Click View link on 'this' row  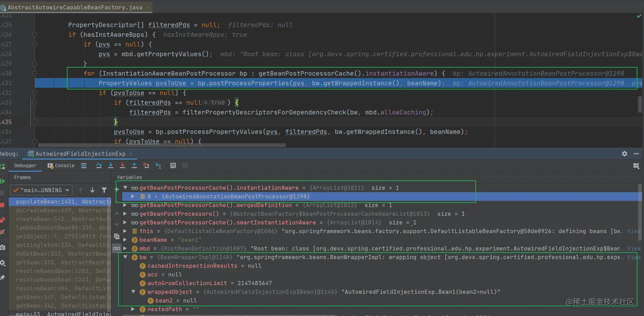[633, 231]
